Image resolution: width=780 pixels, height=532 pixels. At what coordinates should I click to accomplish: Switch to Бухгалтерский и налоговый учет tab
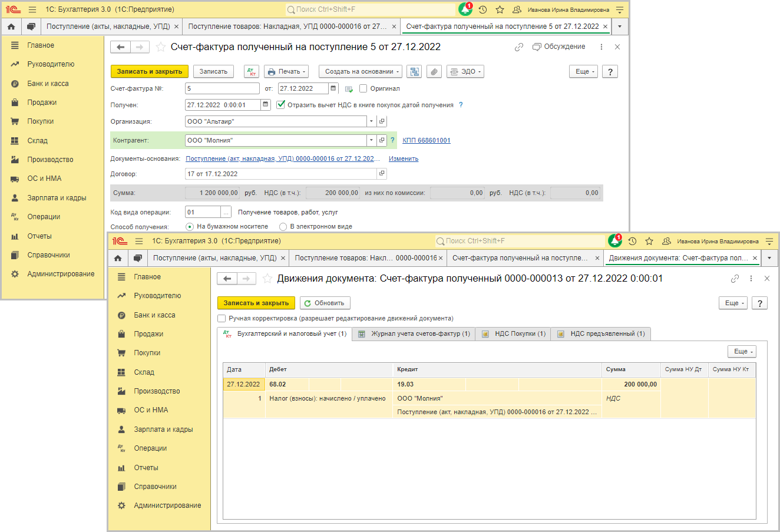pyautogui.click(x=285, y=334)
